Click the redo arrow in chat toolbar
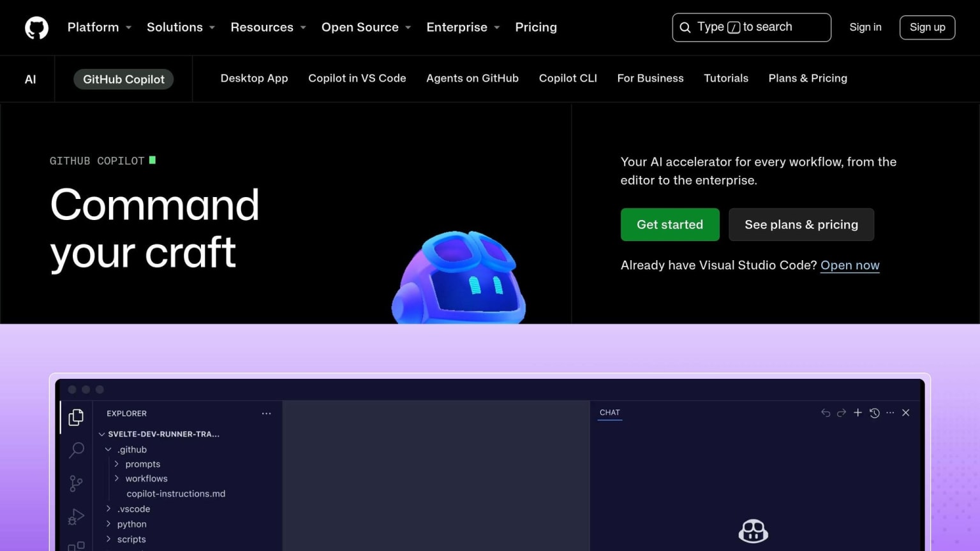Image resolution: width=980 pixels, height=551 pixels. 842,413
